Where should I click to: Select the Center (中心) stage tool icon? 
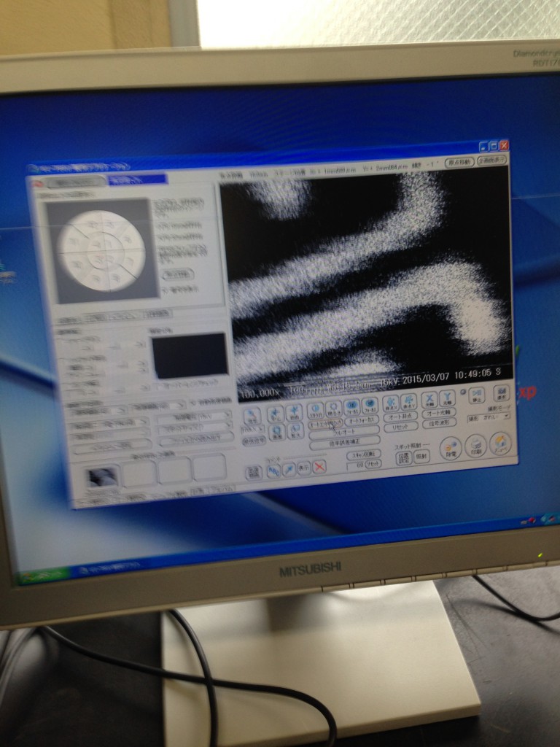point(276,414)
